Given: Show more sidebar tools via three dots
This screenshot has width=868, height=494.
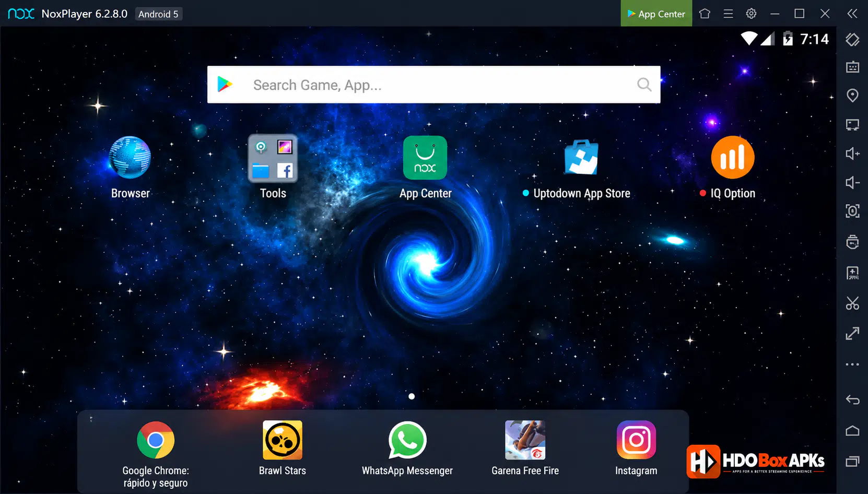Looking at the screenshot, I should [x=852, y=364].
